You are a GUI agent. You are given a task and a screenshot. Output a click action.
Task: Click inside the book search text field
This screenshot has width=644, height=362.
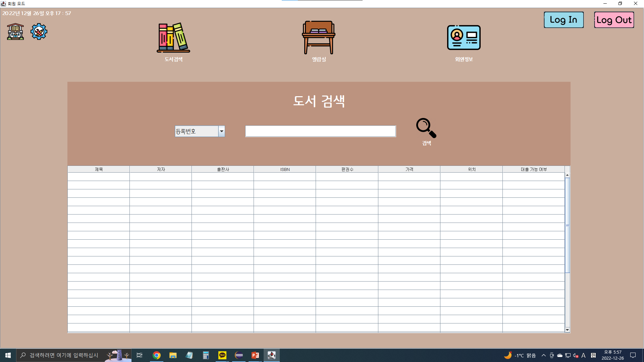point(320,131)
